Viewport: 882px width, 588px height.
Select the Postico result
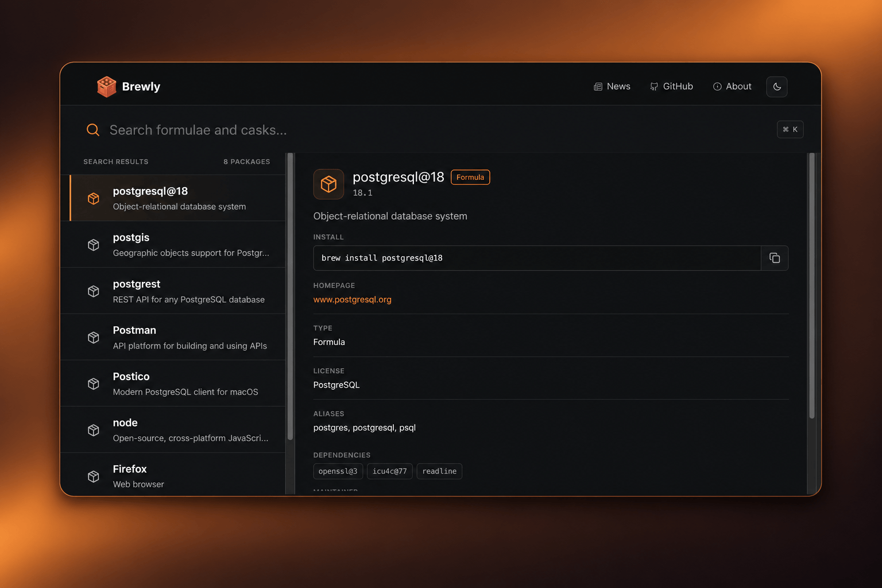pyautogui.click(x=173, y=384)
